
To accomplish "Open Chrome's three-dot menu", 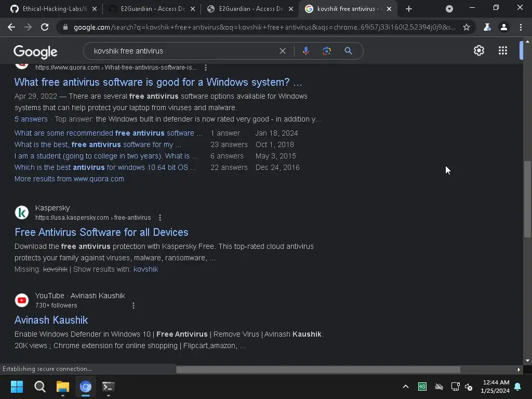I will [x=521, y=27].
